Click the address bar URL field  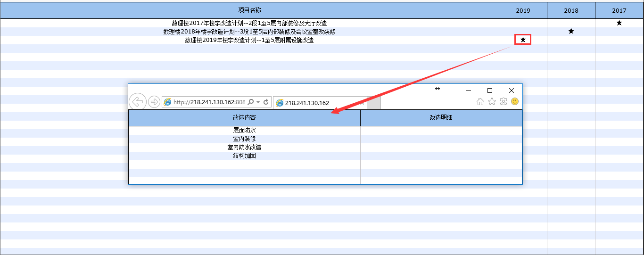pyautogui.click(x=207, y=102)
